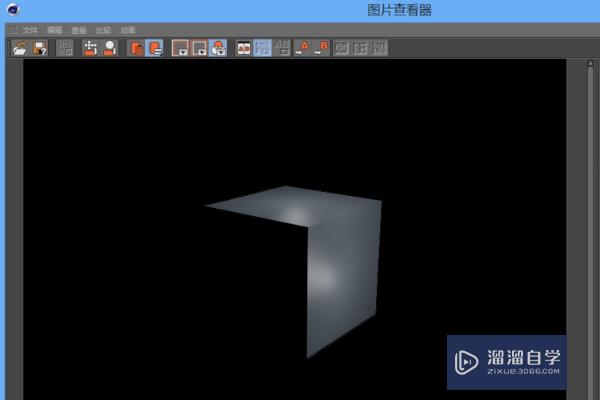Click the dotted-cross arrows icon in toolbar
The height and width of the screenshot is (400, 600).
pyautogui.click(x=90, y=48)
